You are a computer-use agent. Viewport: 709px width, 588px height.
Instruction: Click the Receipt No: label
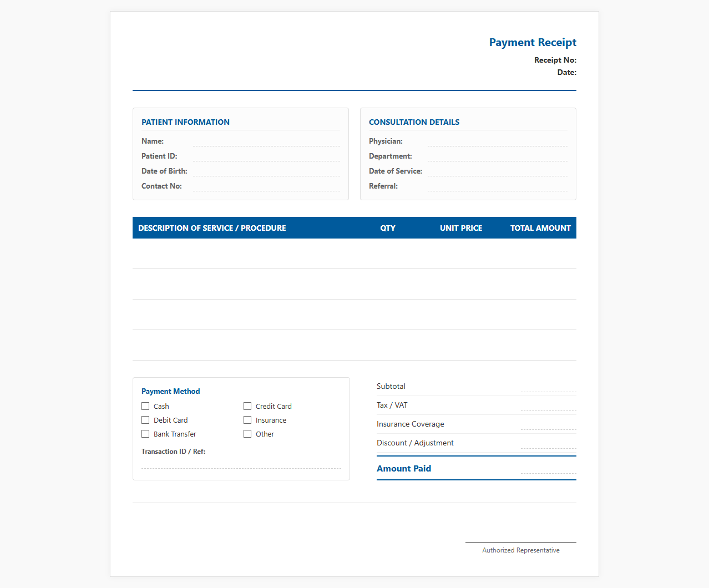555,60
